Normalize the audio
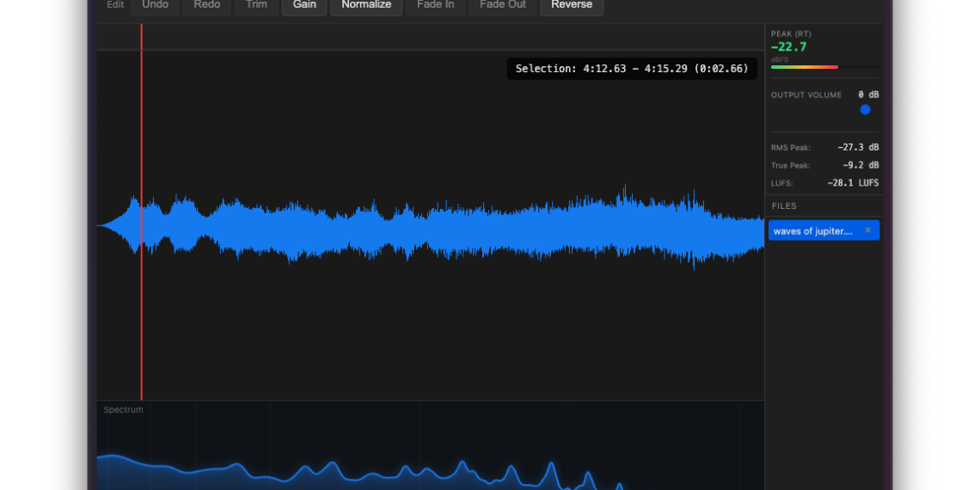 pyautogui.click(x=366, y=5)
